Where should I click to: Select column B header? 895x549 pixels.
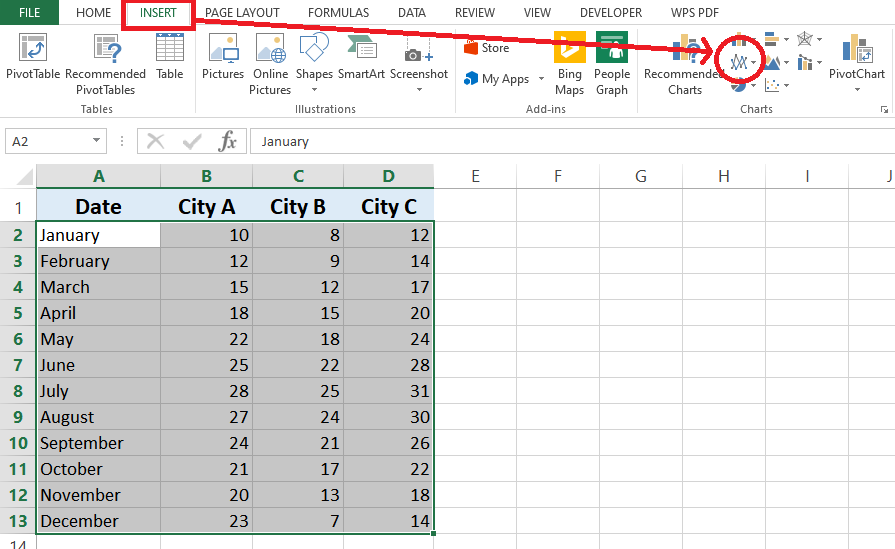pos(207,176)
